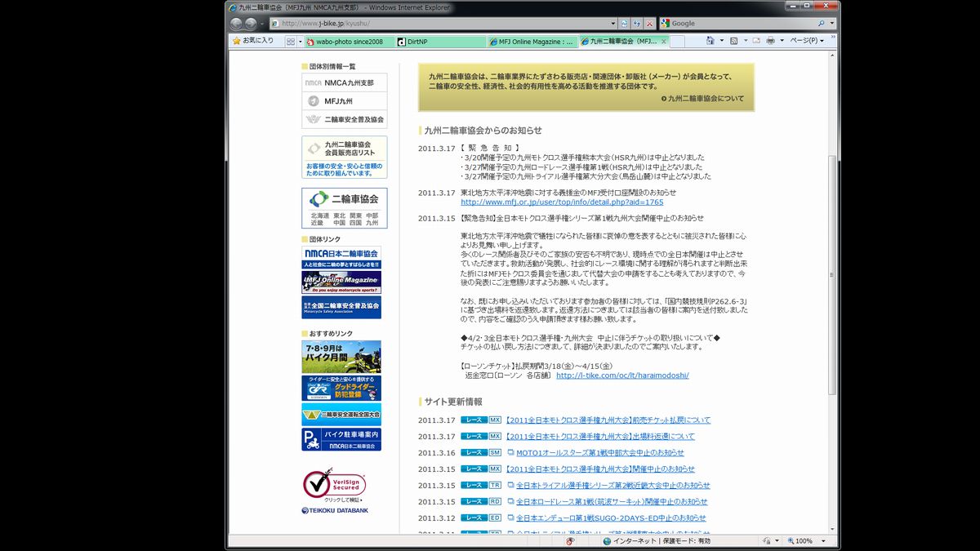Click the Print icon
The height and width of the screenshot is (551, 980).
click(x=771, y=40)
